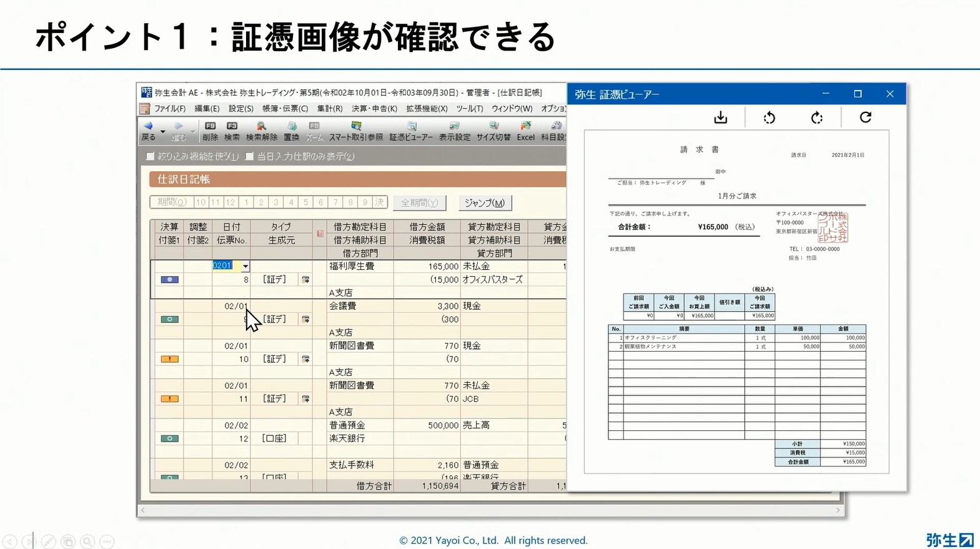The height and width of the screenshot is (549, 980).
Task: Expand the 戻る history dropdown arrow
Action: (x=162, y=132)
